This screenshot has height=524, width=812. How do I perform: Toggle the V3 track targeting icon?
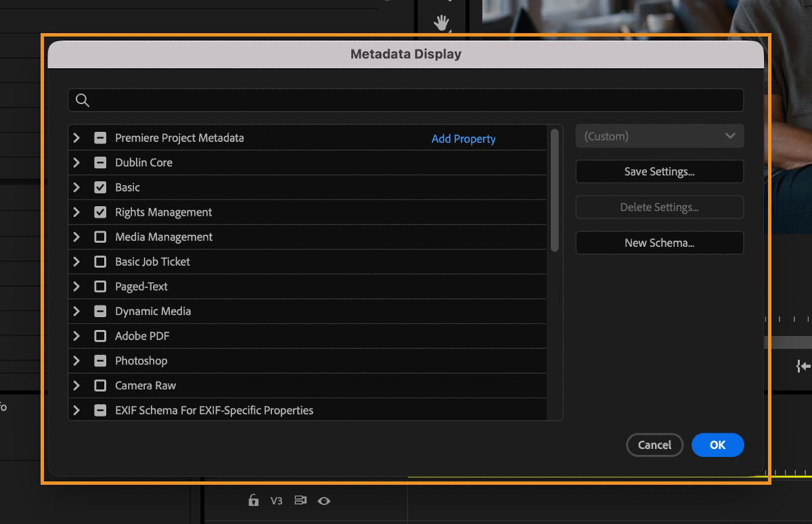[x=276, y=501]
